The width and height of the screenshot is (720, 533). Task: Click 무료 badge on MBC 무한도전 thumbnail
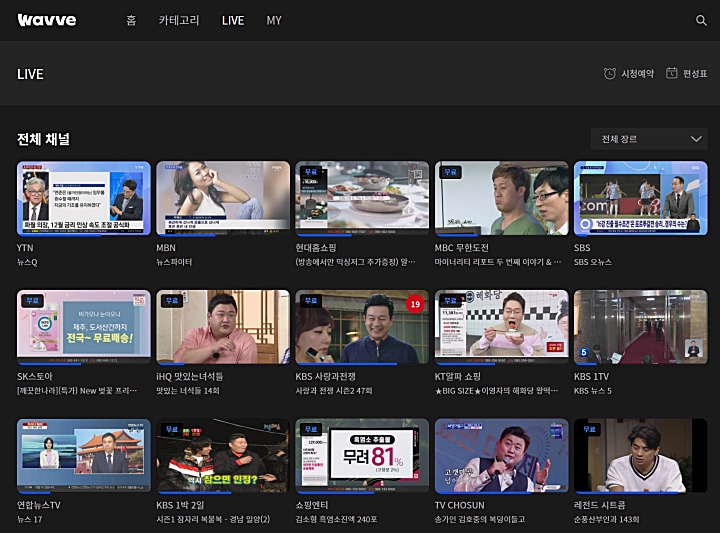pos(450,172)
